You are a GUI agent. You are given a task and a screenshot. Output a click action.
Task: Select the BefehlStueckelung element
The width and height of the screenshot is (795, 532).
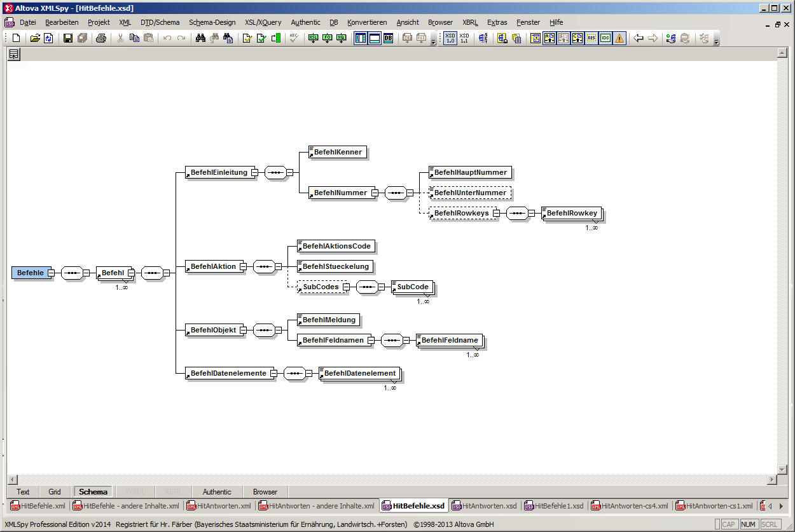coord(335,266)
